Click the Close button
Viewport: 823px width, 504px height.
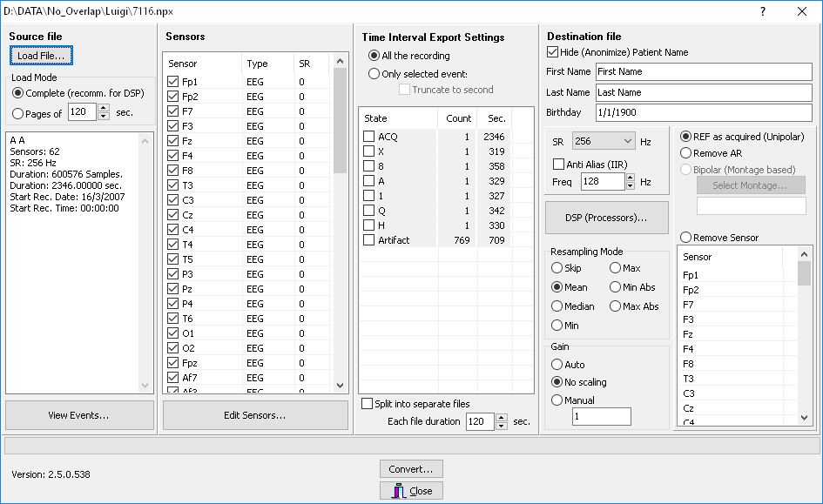411,491
